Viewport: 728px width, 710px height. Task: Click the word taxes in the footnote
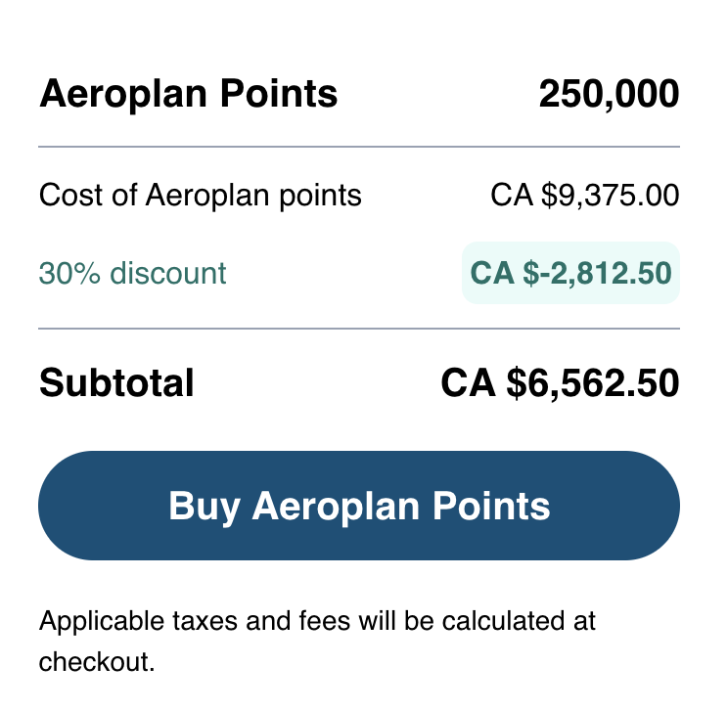click(199, 621)
